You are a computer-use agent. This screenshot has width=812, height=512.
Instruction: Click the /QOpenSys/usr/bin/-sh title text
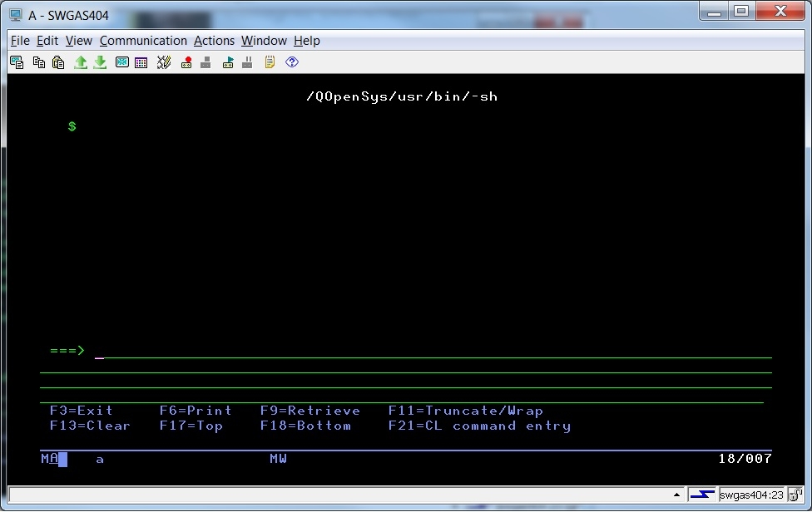tap(402, 96)
